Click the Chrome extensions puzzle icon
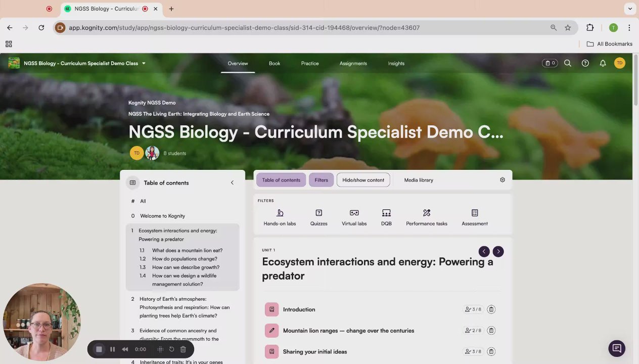The width and height of the screenshot is (639, 364). [x=590, y=28]
